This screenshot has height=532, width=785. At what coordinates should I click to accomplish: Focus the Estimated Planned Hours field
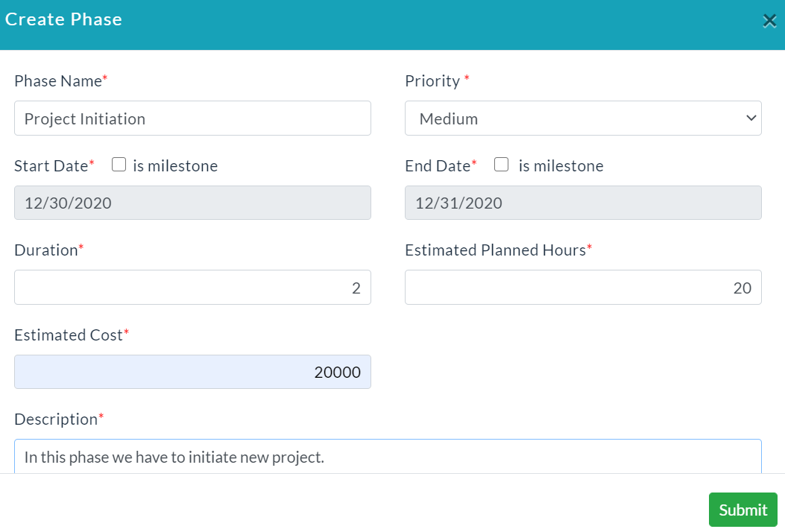583,288
